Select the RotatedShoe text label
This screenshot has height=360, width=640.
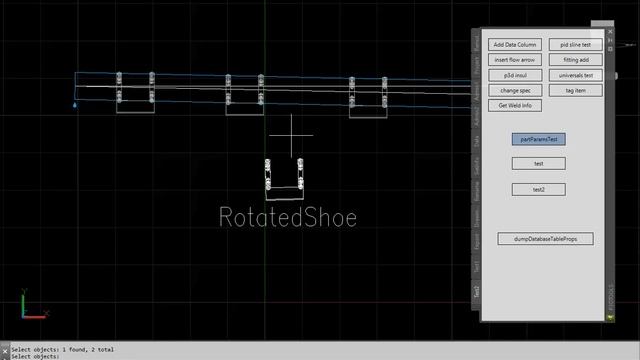[288, 217]
